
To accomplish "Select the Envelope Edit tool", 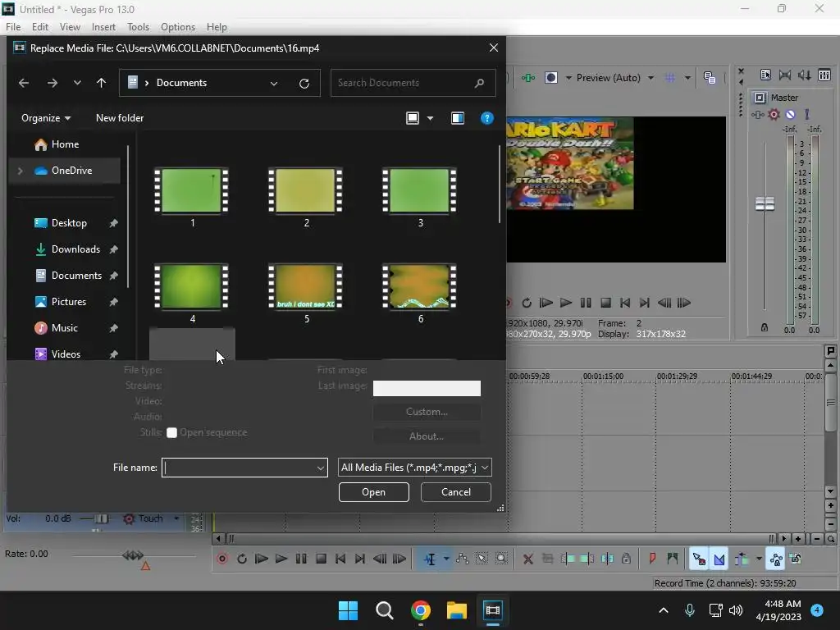I will click(x=463, y=559).
